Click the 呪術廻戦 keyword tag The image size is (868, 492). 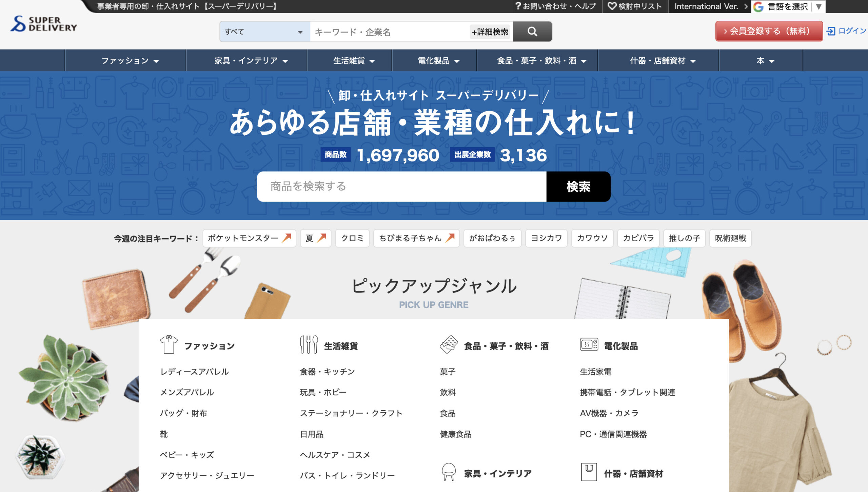pyautogui.click(x=731, y=238)
